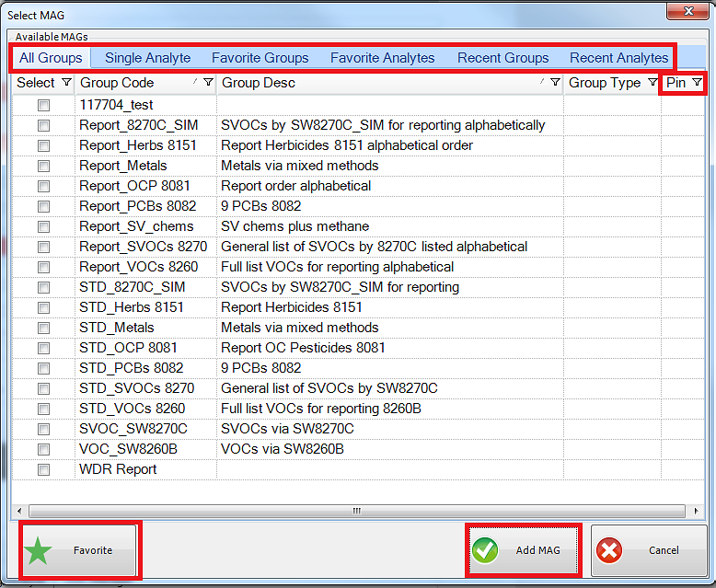The width and height of the screenshot is (716, 588).
Task: Select the SVOC_SW8270C group code cell
Action: [x=133, y=429]
